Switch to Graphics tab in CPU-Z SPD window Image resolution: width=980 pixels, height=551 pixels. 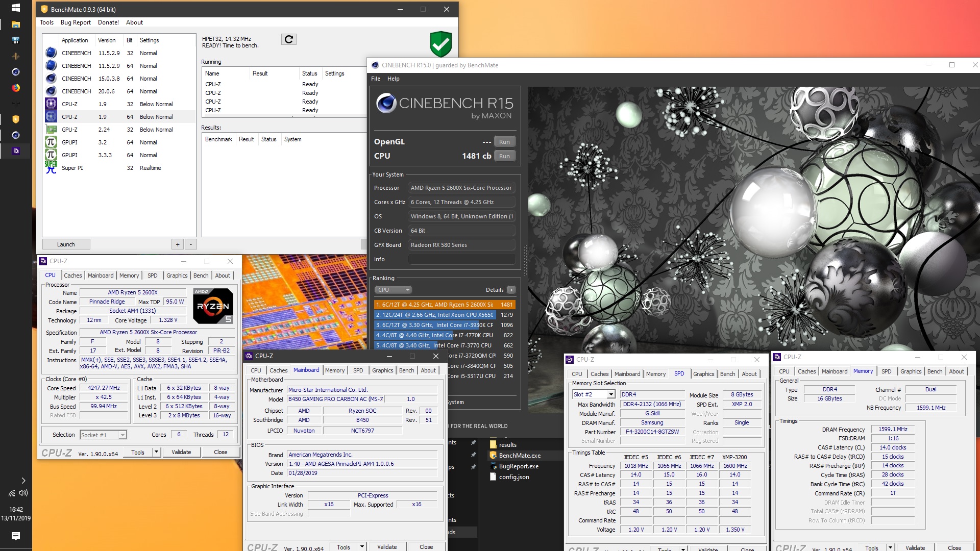pyautogui.click(x=703, y=374)
